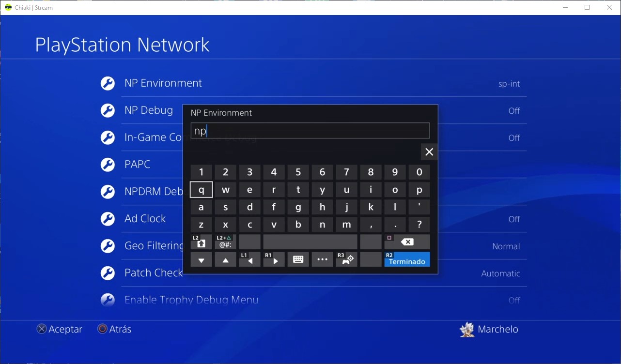The width and height of the screenshot is (621, 364).
Task: Click the space bar on the keyboard
Action: 310,242
